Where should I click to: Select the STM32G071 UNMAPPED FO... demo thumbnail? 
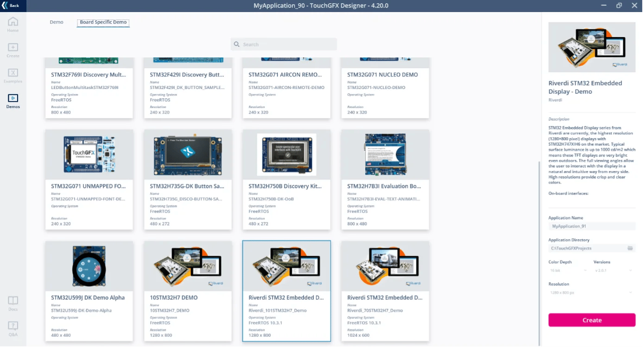(89, 154)
